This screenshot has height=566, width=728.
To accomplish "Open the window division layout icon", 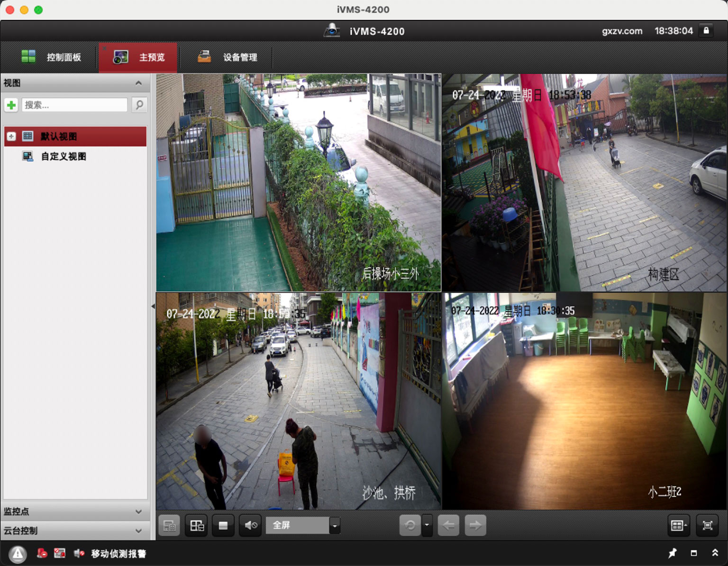I will click(678, 525).
